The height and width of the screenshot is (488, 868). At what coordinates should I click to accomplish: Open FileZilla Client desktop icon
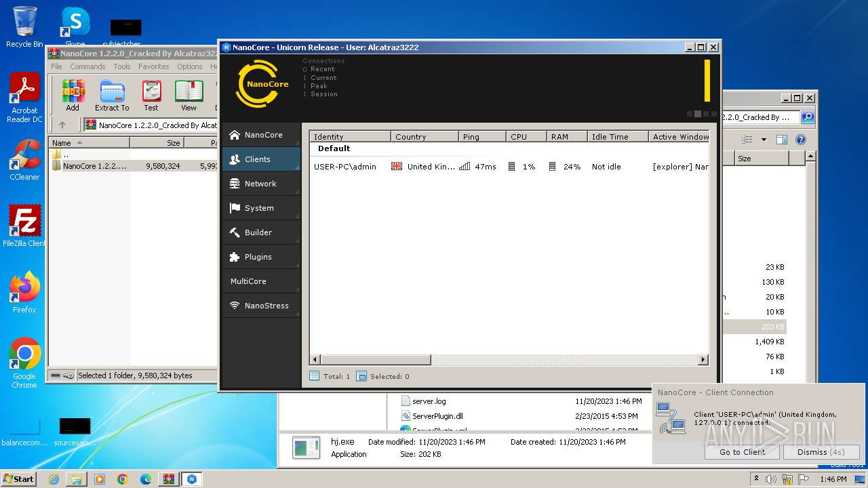[24, 226]
